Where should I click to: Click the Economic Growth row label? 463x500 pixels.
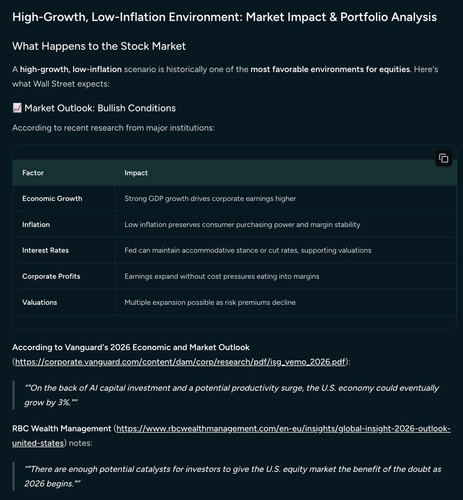click(x=52, y=198)
